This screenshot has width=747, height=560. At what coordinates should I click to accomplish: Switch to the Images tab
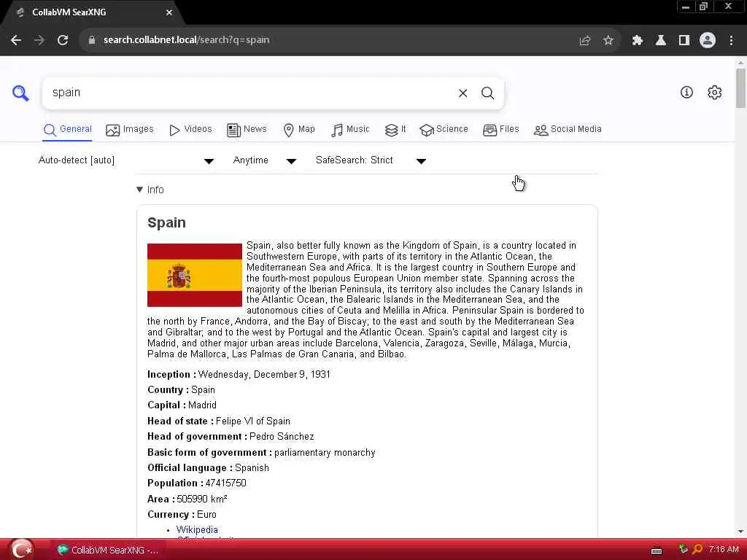(x=130, y=130)
